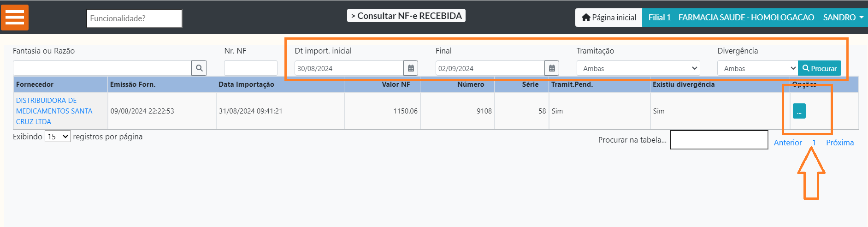Focus the Nr. NF input field
Viewport: 868px width, 227px height.
pyautogui.click(x=250, y=68)
